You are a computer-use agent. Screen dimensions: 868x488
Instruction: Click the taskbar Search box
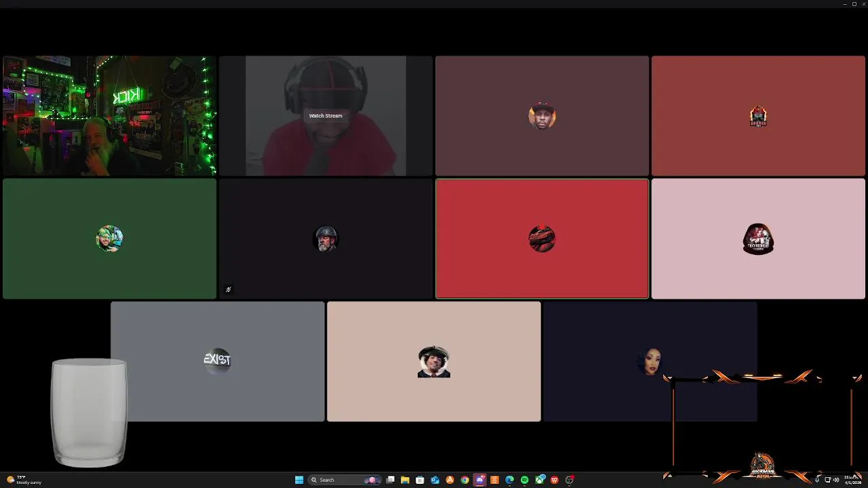pos(344,480)
